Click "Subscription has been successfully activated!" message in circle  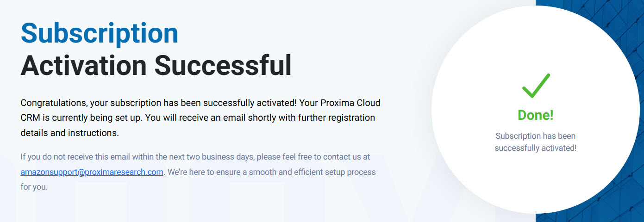pos(536,142)
